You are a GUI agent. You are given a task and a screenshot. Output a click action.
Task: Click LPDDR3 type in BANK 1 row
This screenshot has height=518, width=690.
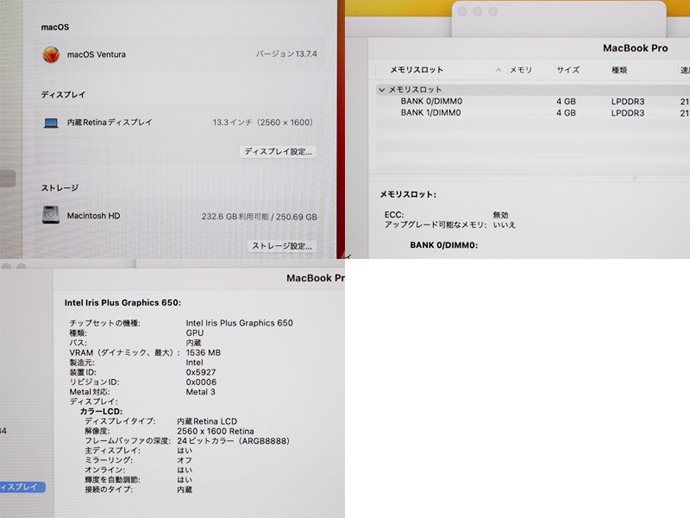tap(628, 113)
